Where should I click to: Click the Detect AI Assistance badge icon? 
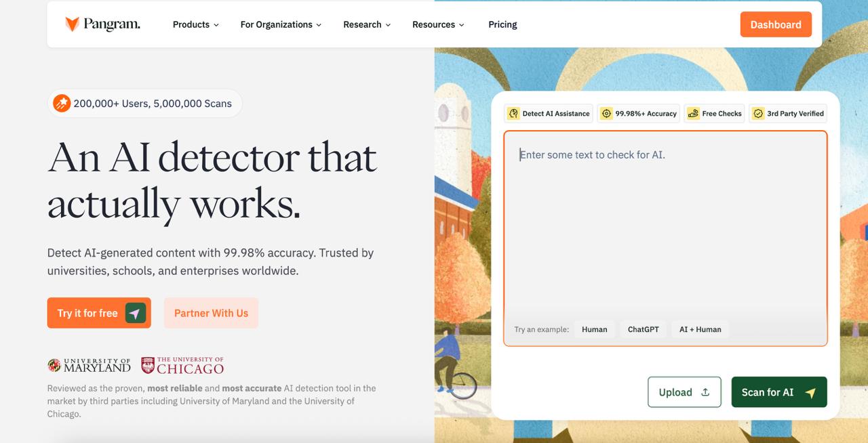(513, 113)
